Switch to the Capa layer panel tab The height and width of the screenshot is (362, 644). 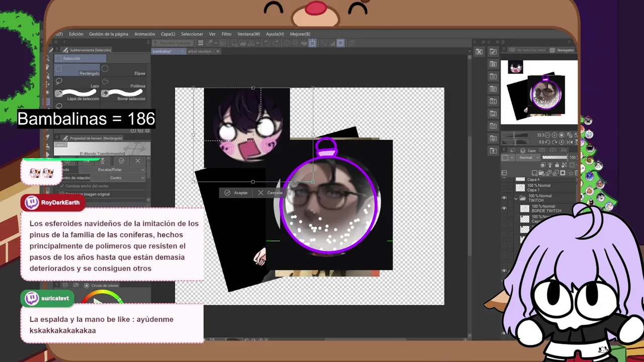(x=529, y=151)
